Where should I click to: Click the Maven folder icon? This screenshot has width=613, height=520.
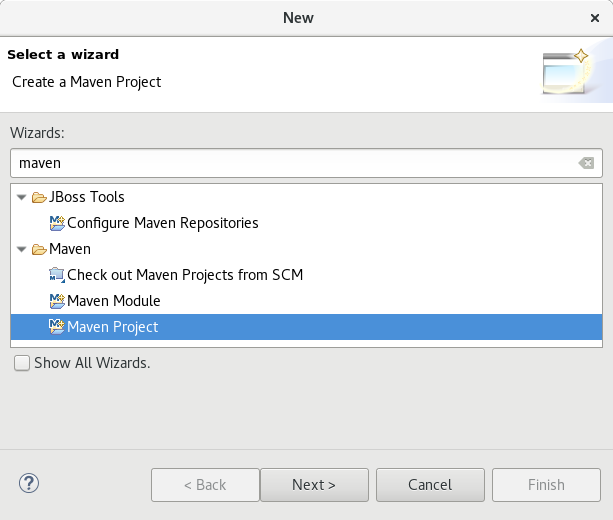pyautogui.click(x=39, y=249)
